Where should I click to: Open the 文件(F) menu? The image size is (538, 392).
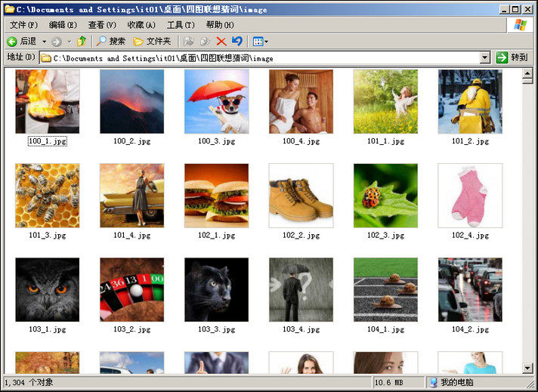tap(23, 25)
